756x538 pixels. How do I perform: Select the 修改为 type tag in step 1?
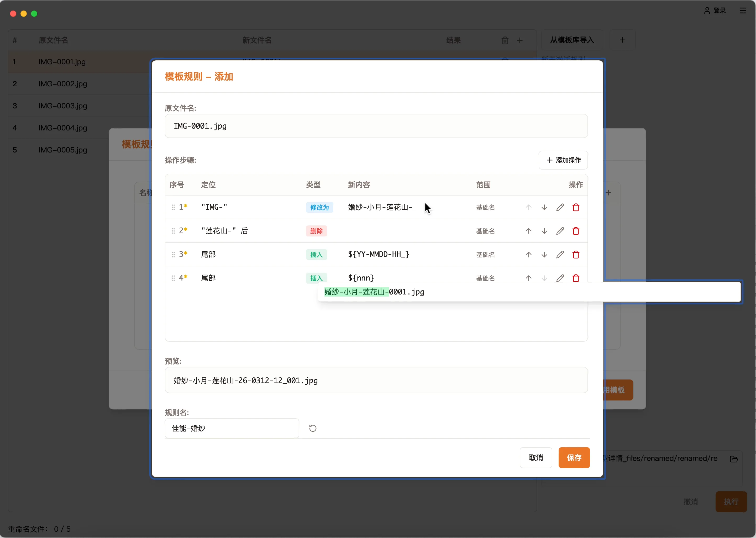[x=319, y=207]
